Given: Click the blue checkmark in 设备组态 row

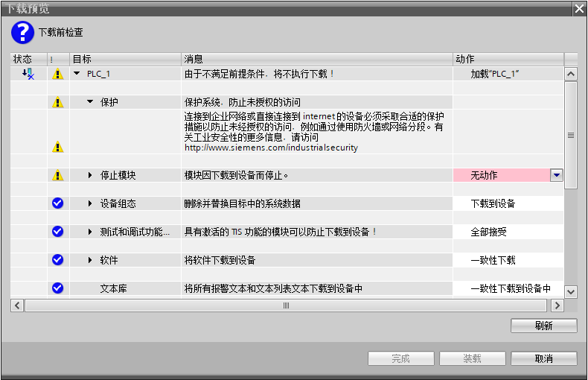Looking at the screenshot, I should coord(57,203).
